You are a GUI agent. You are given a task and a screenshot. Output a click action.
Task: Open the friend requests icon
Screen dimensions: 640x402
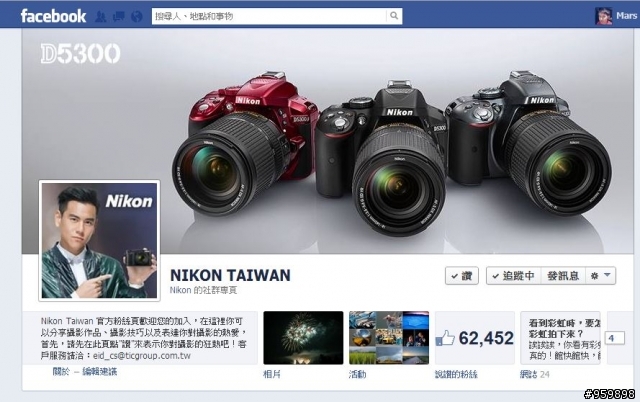click(100, 16)
